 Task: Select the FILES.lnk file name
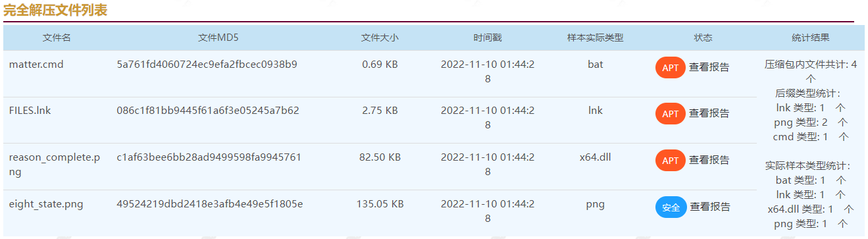coord(30,111)
